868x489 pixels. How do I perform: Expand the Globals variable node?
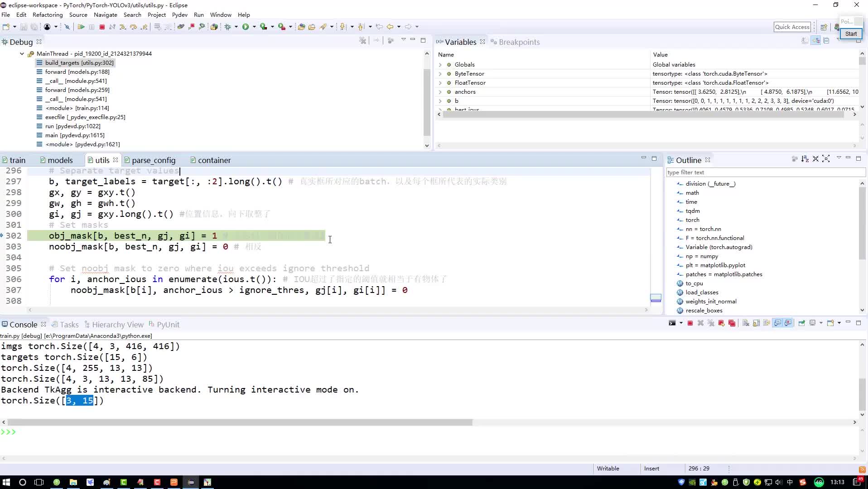tap(440, 65)
